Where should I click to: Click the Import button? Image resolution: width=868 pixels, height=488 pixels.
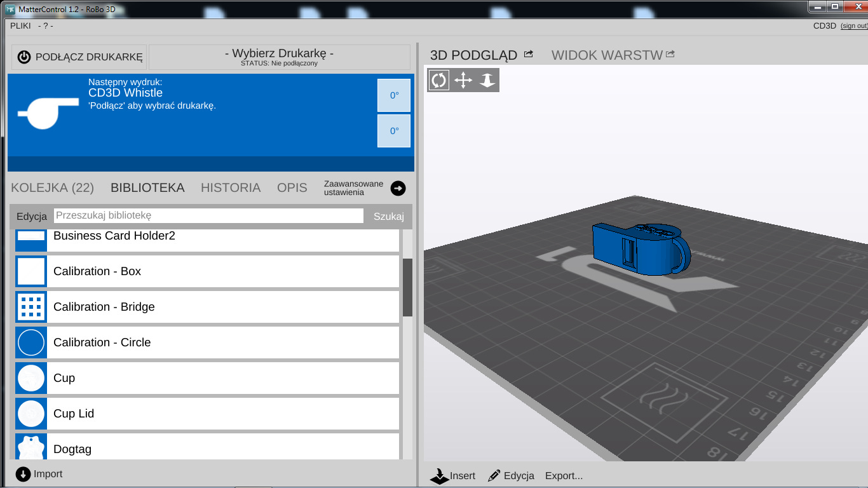tap(39, 474)
